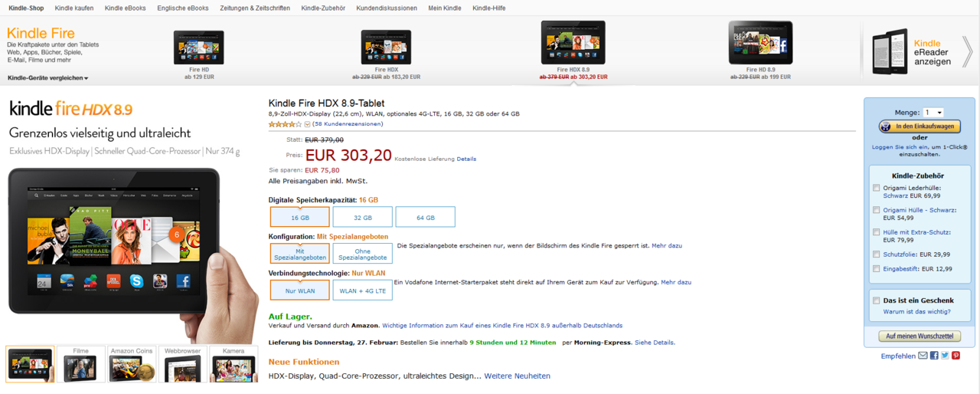980x394 pixels.
Task: Open Schwarz Origami Lederhülle link
Action: [895, 195]
